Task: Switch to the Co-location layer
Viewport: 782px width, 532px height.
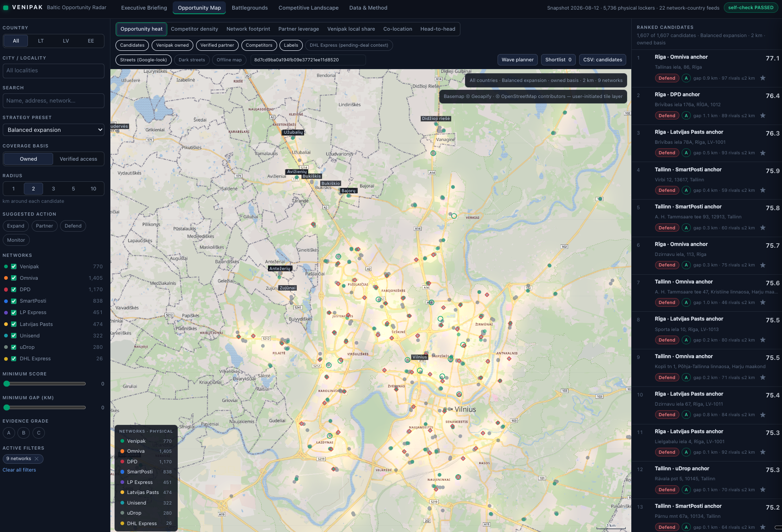Action: coord(398,29)
